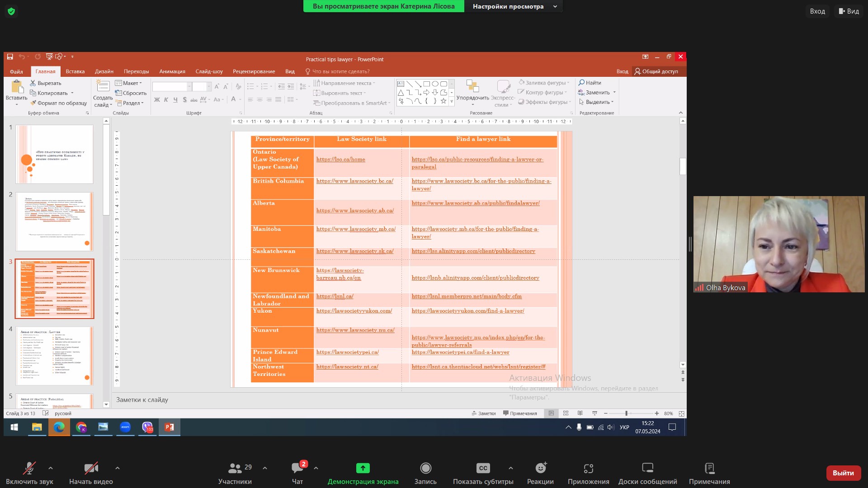Image resolution: width=868 pixels, height=488 pixels.
Task: Click Replace (Заменить) command
Action: click(597, 92)
